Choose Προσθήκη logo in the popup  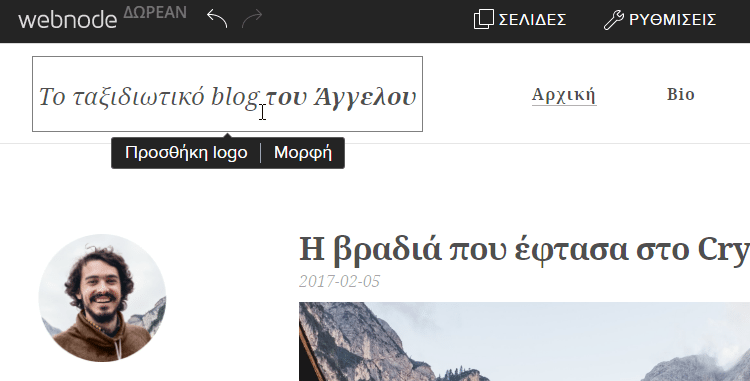(186, 153)
